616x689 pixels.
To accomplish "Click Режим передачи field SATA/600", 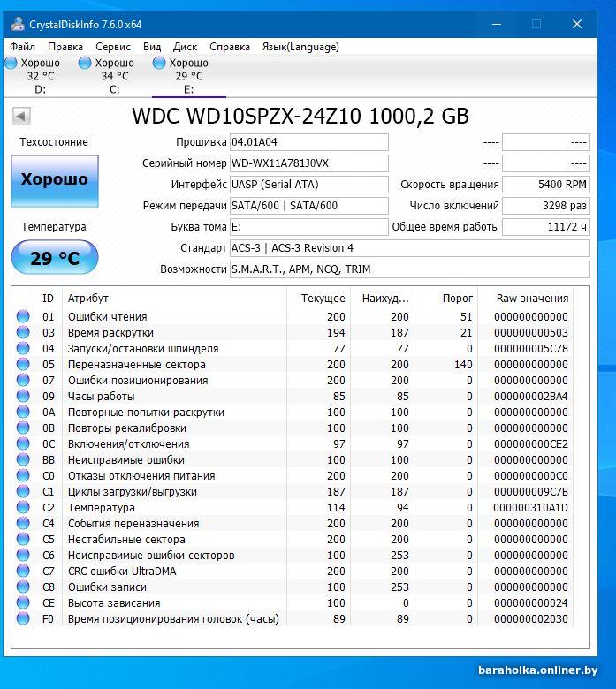I will coord(309,206).
